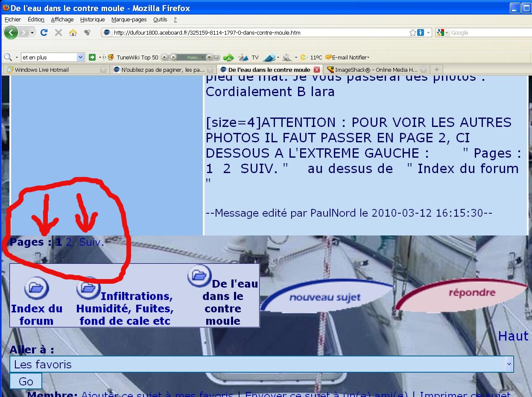
Task: Click in the URL address bar
Action: coord(256,32)
